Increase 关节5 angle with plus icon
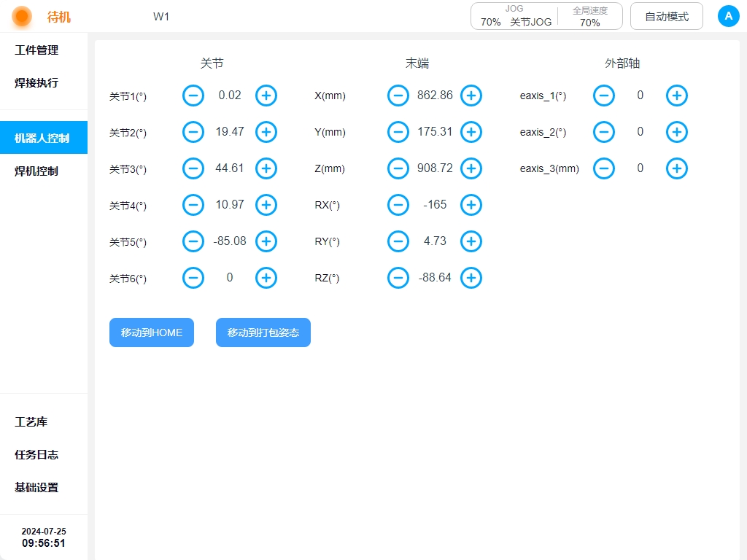Viewport: 747px width, 560px height. click(x=266, y=241)
